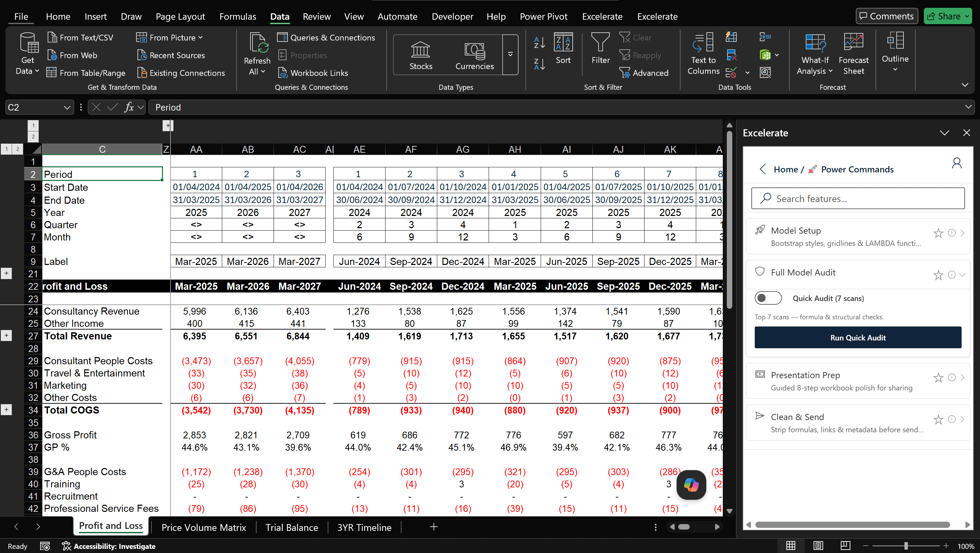Import data From Web

pyautogui.click(x=72, y=55)
